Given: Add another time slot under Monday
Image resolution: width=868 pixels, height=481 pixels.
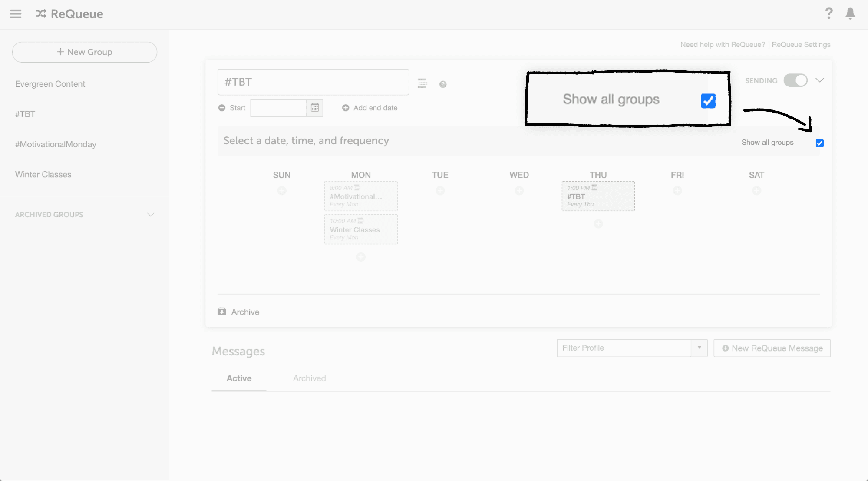Looking at the screenshot, I should 361,257.
